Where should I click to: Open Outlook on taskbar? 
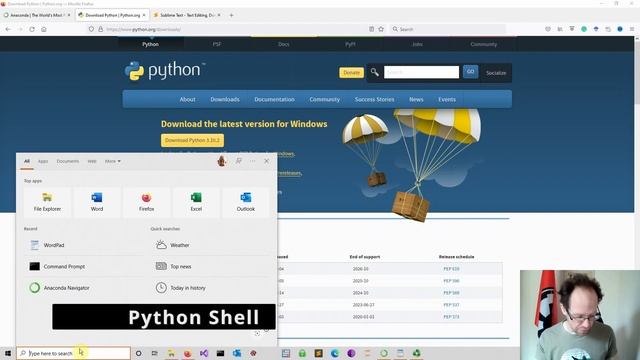tap(237, 353)
